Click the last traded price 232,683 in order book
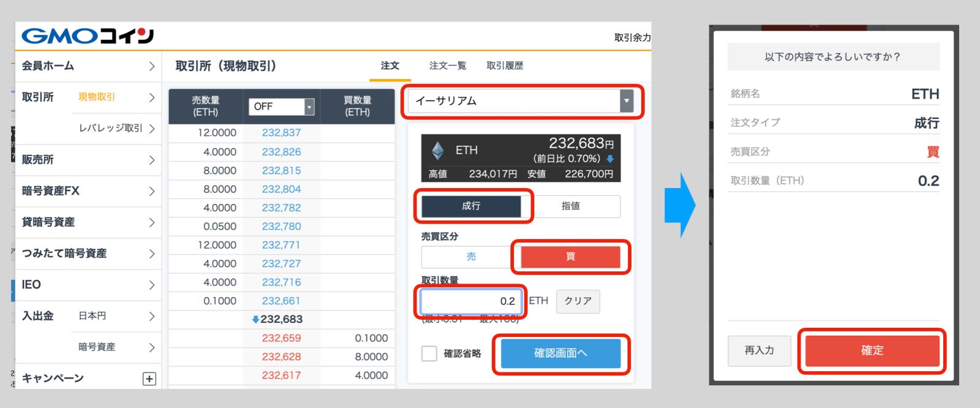 (281, 319)
